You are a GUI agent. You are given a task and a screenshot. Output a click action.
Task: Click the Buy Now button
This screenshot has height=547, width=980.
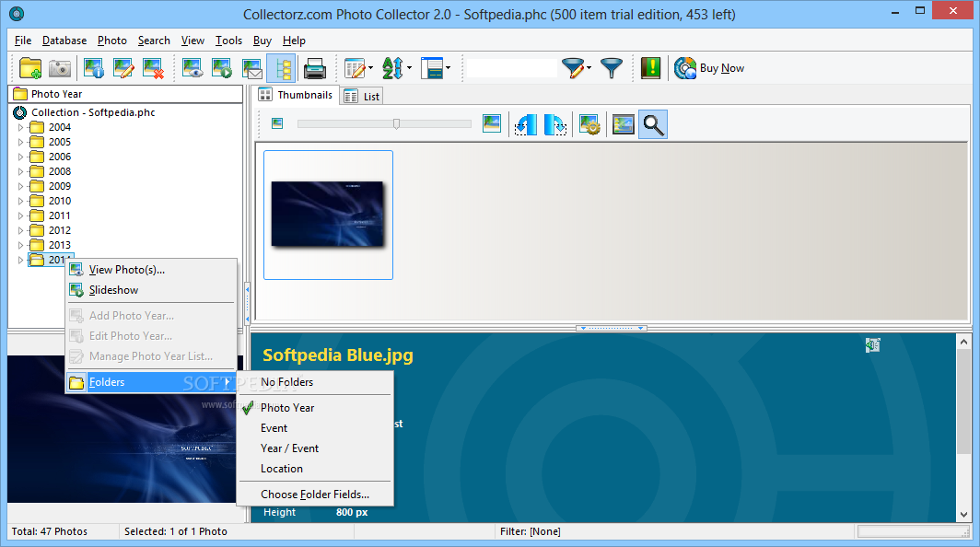709,68
